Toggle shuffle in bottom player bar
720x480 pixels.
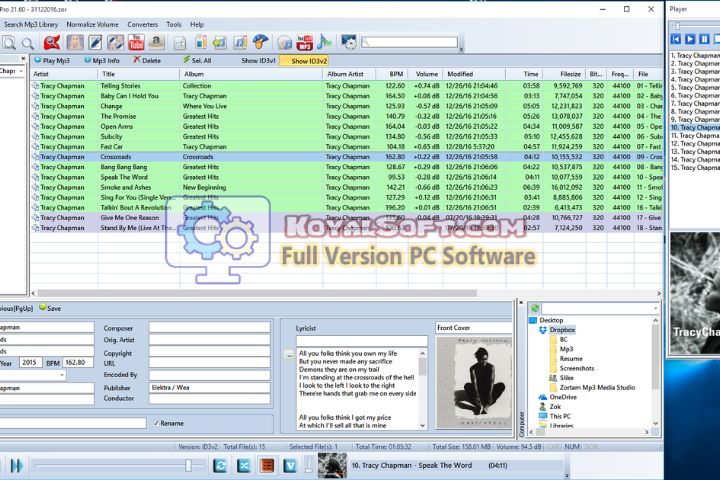coord(243,466)
